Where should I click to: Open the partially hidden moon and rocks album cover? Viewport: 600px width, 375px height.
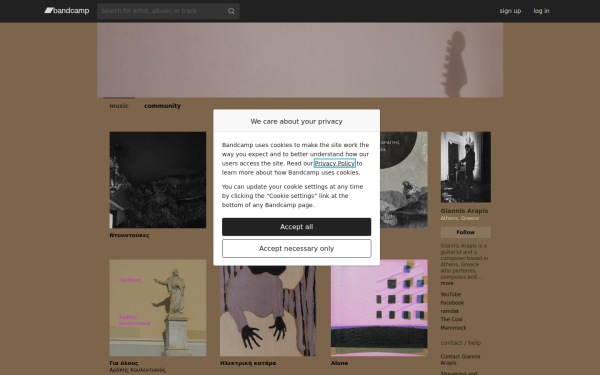pos(404,180)
